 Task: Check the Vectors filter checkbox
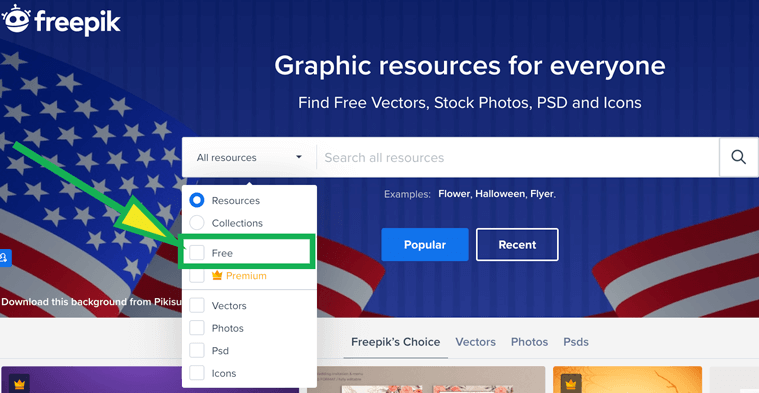[197, 305]
